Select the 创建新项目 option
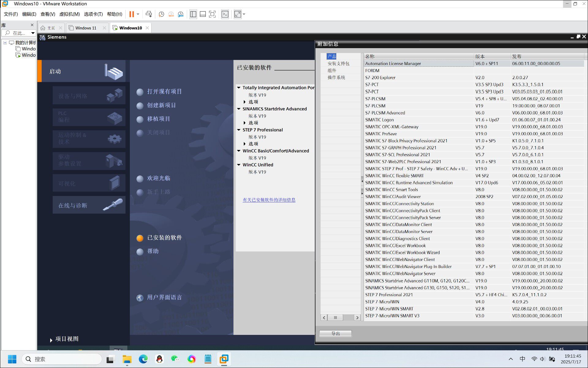 pos(156,105)
